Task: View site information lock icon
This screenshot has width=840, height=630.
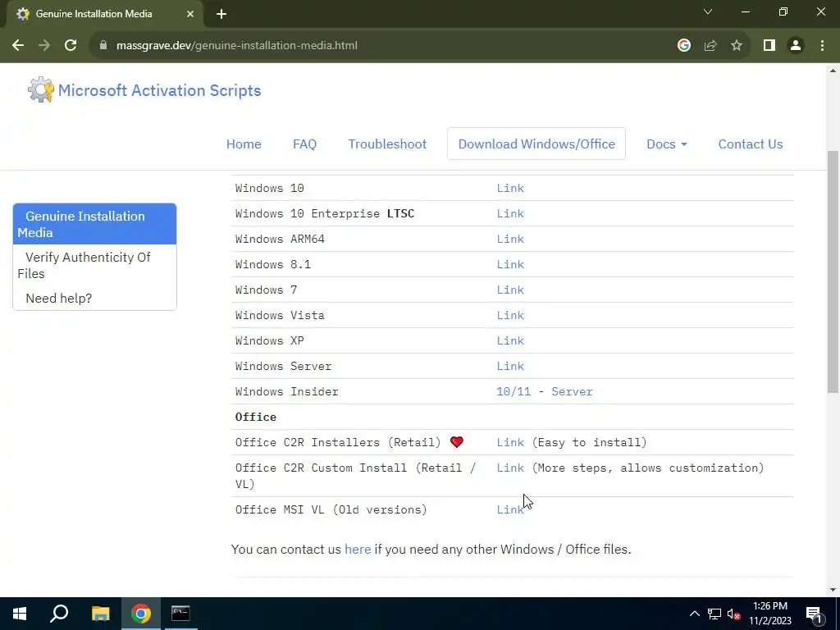Action: [103, 46]
